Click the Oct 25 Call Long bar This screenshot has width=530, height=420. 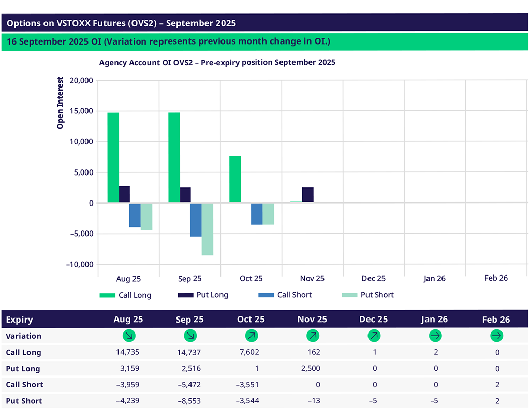235,179
